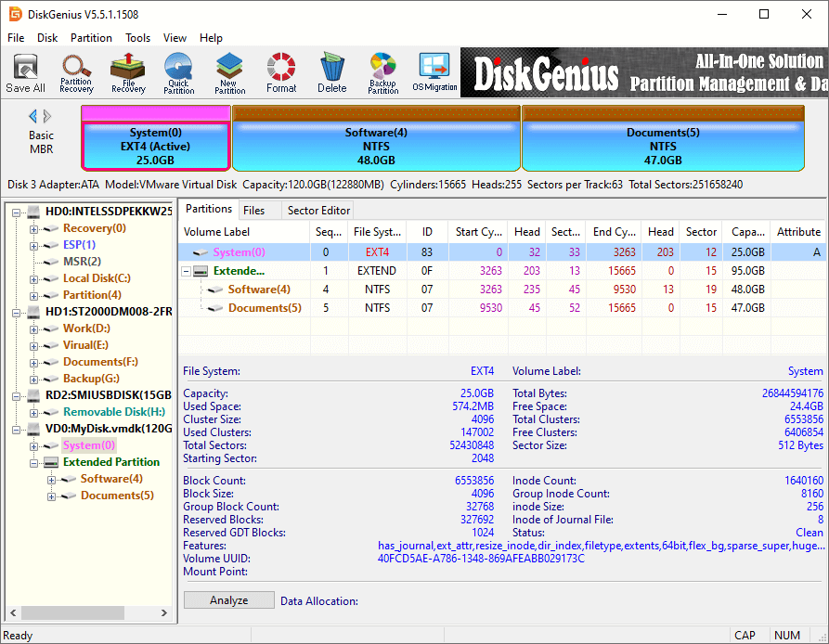This screenshot has height=644, width=829.
Task: Click the Save All toolbar icon
Action: (x=25, y=72)
